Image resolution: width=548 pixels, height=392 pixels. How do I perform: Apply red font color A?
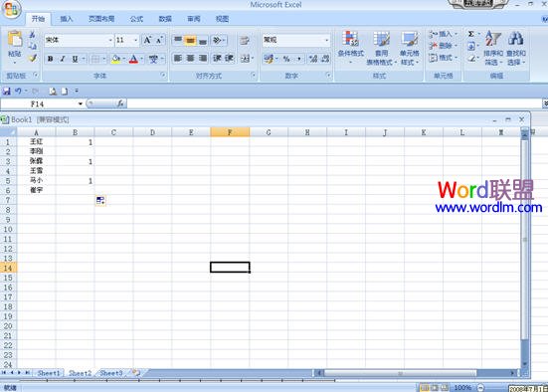[x=133, y=59]
